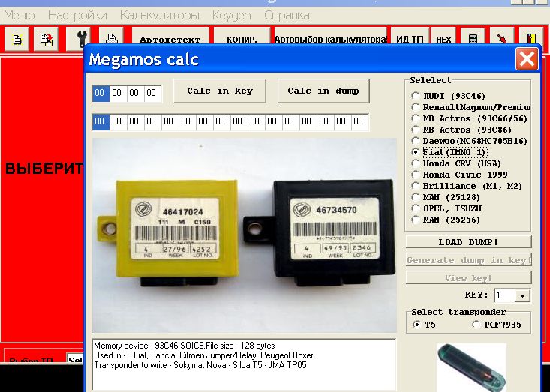Screen dimensions: 550x392
Task: Click the LOAD DUMP! button
Action: pos(469,242)
